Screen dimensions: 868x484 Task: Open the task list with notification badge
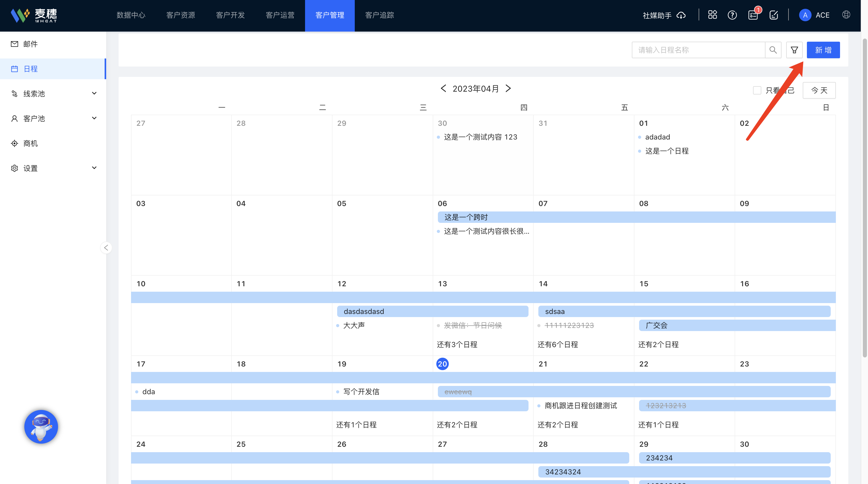(x=753, y=15)
